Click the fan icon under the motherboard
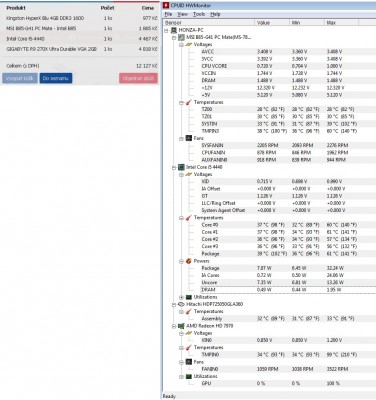 click(189, 138)
